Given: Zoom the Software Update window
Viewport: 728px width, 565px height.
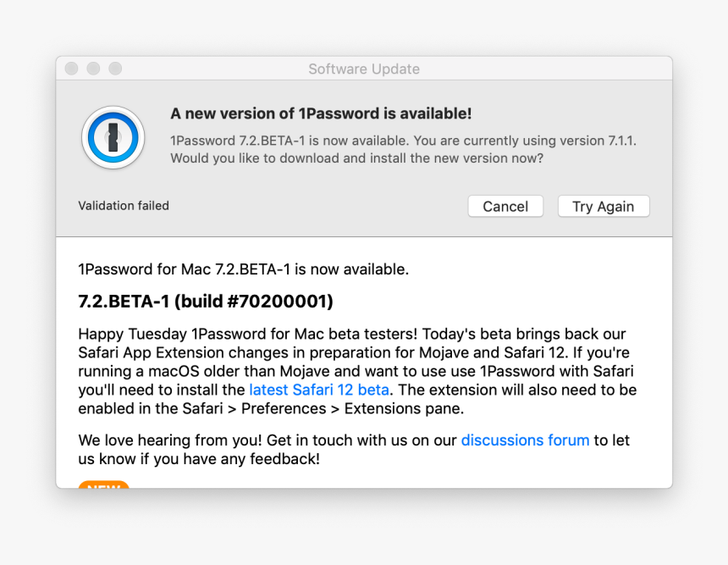Looking at the screenshot, I should (115, 69).
